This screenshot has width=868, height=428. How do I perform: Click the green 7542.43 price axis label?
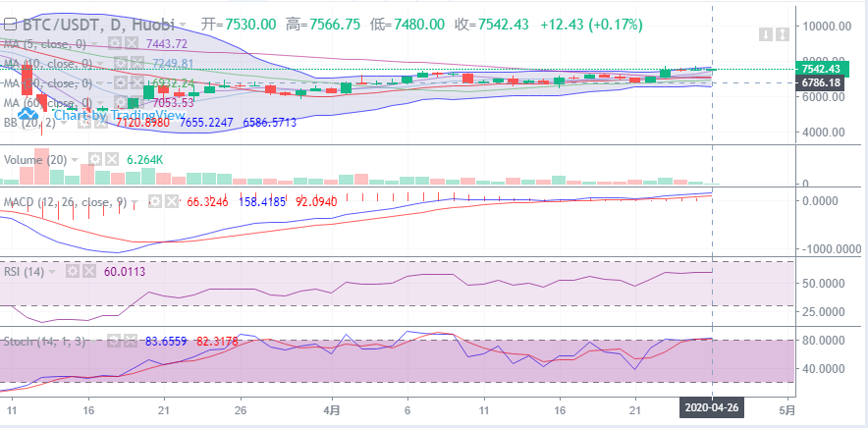(x=821, y=69)
